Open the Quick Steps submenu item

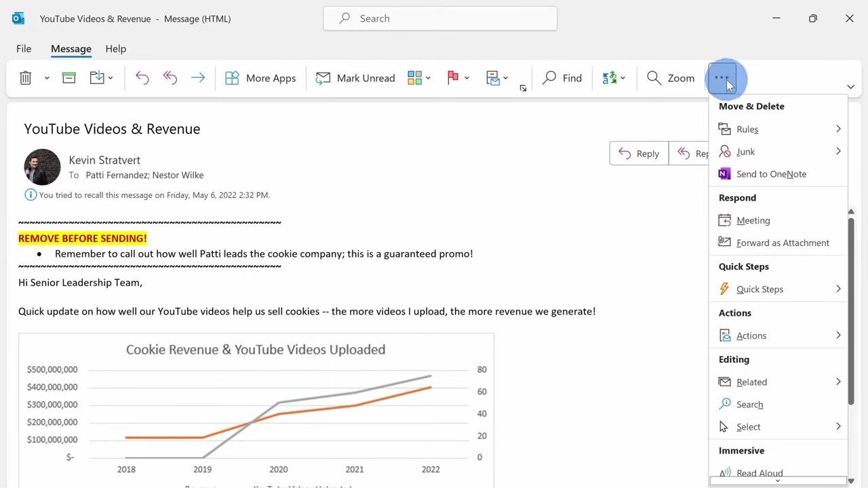778,289
